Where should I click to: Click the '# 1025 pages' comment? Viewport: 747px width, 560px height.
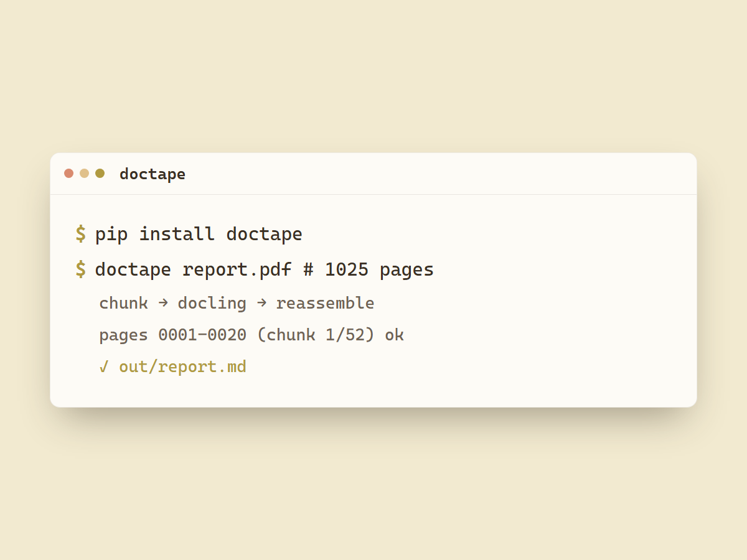(x=369, y=270)
